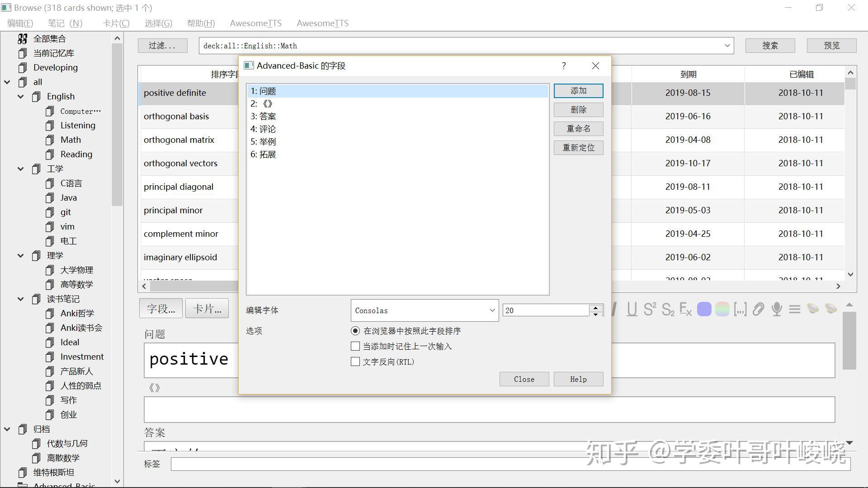Click the Help button in dialog
868x488 pixels.
(578, 379)
